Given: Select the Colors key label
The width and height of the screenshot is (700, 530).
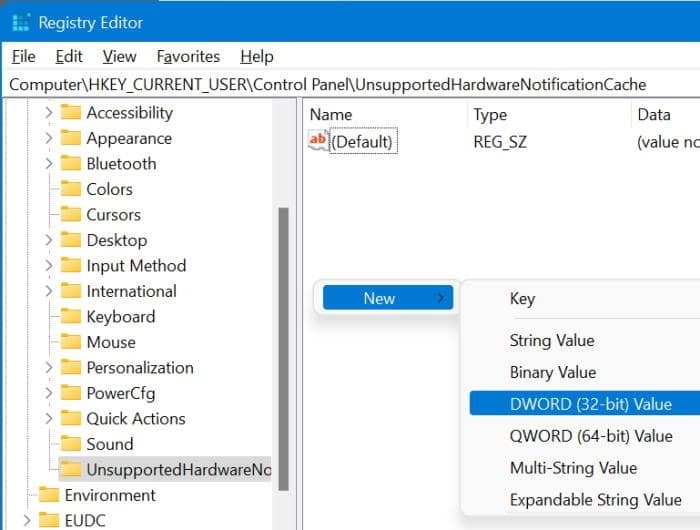Looking at the screenshot, I should (x=109, y=189).
